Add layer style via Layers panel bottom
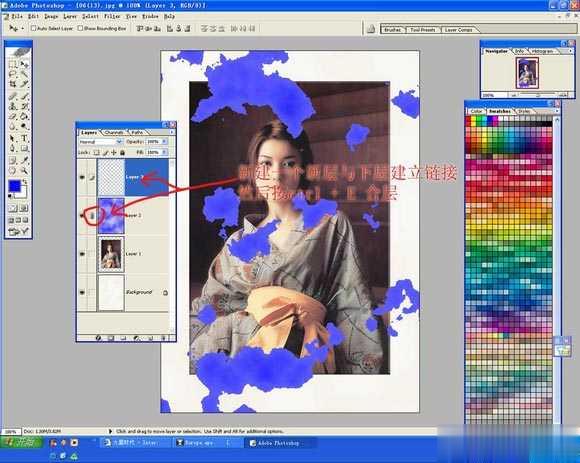The width and height of the screenshot is (580, 463). coord(99,338)
